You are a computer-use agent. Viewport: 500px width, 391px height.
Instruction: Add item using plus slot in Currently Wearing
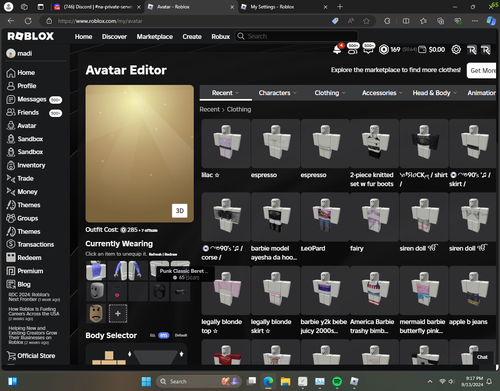[x=118, y=313]
